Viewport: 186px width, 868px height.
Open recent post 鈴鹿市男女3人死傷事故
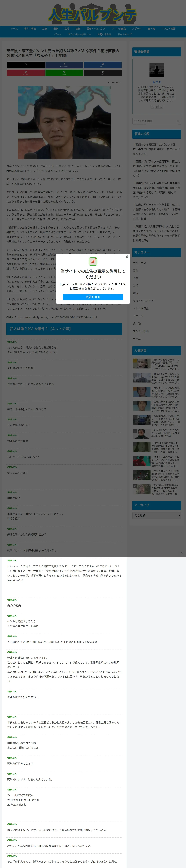click(157, 233)
